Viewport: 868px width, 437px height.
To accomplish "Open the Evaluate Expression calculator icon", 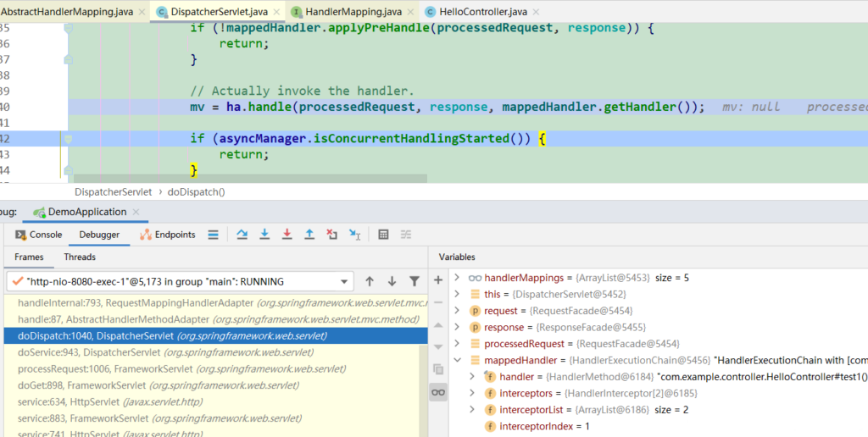I will 383,235.
